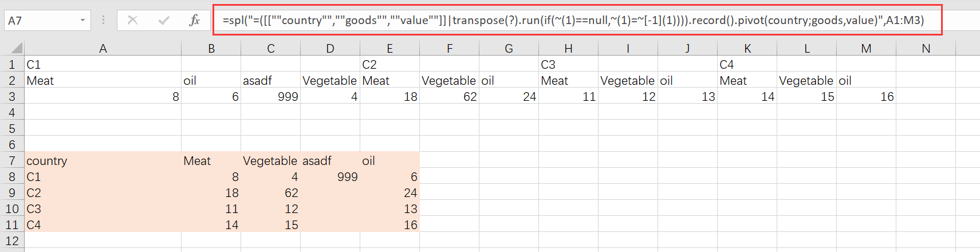Select row 7 header
Viewport: 980px width, 252px height.
pos(12,161)
